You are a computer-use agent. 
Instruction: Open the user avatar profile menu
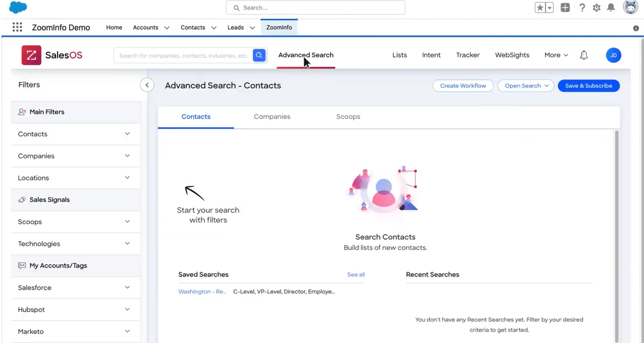point(631,7)
